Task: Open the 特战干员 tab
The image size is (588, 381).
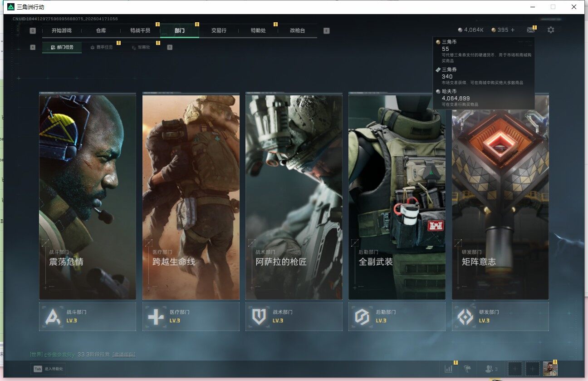Action: [140, 31]
